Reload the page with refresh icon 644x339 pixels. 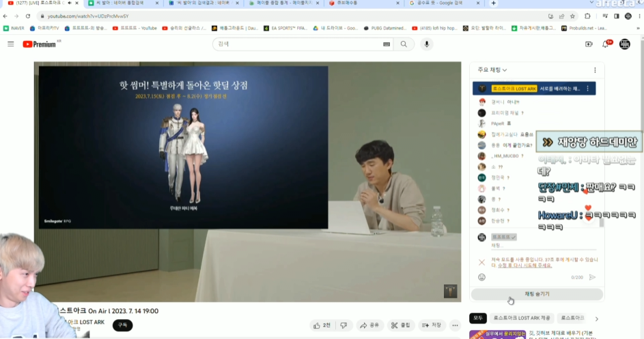pos(28,16)
